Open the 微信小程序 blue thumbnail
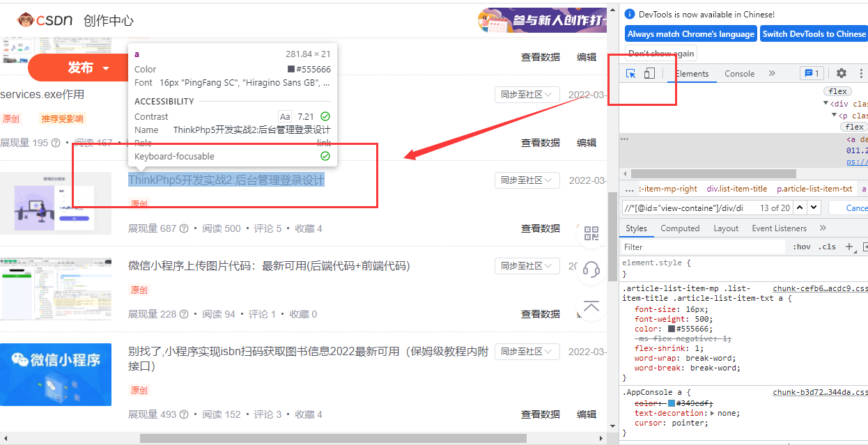The height and width of the screenshot is (445, 868). (x=56, y=375)
